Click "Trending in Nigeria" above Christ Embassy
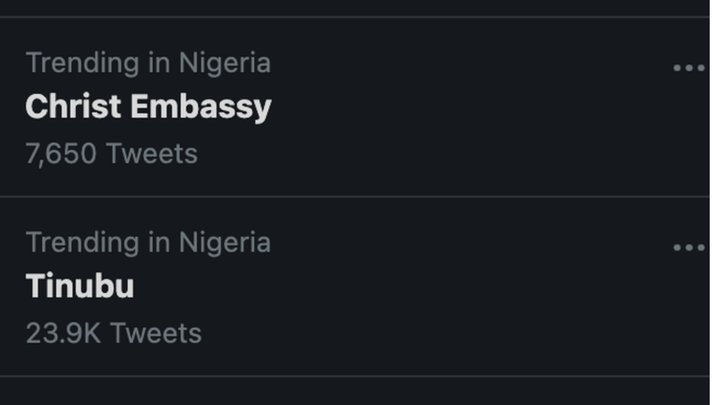Screen dimensions: 720x405 coord(148,63)
